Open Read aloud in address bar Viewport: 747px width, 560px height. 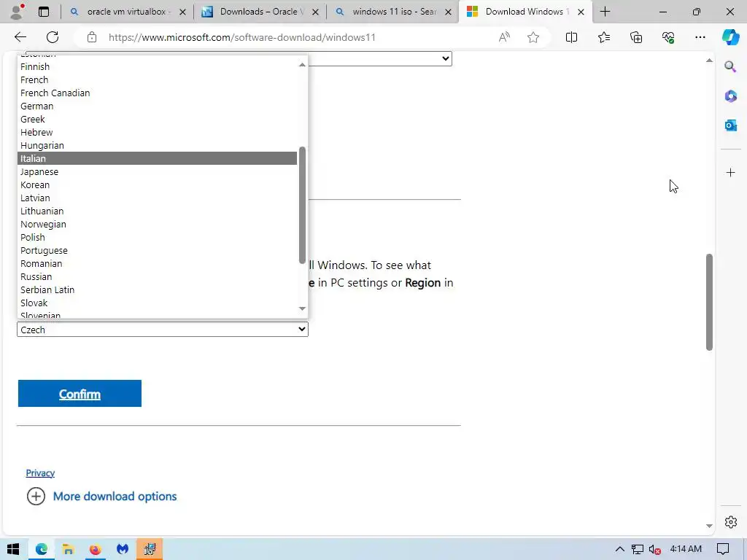[504, 37]
